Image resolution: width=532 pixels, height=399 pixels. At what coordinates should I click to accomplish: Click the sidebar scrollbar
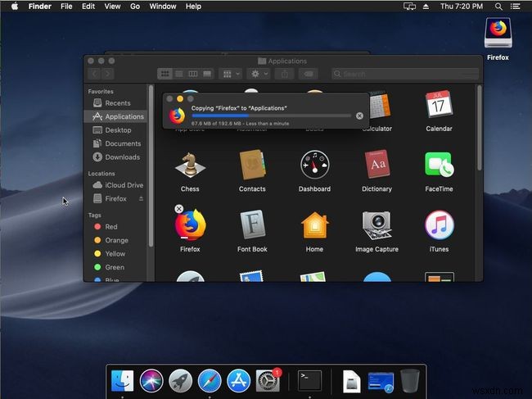[x=151, y=166]
